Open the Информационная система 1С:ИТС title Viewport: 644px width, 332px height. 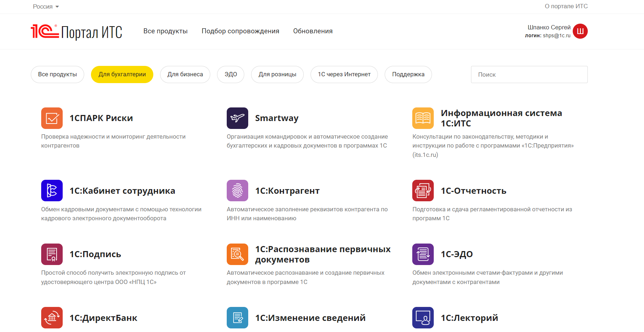pos(501,118)
